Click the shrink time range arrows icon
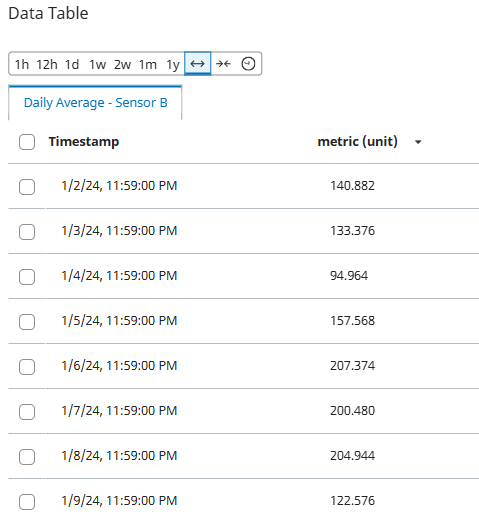Image resolution: width=479 pixels, height=519 pixels. 223,63
